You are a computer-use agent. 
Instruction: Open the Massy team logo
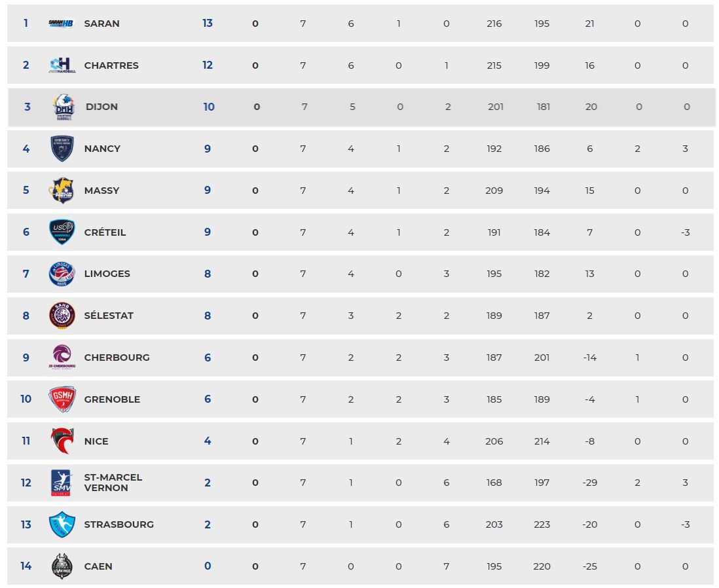[62, 191]
